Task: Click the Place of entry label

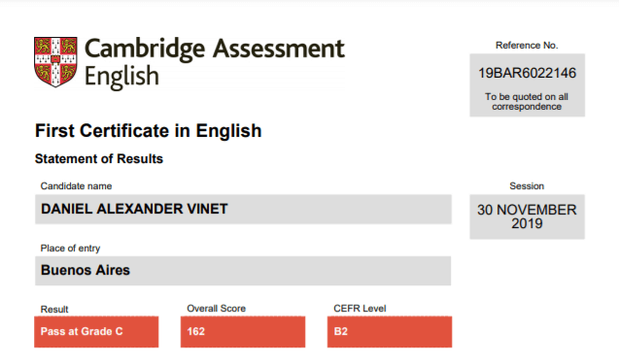Action: pyautogui.click(x=70, y=248)
